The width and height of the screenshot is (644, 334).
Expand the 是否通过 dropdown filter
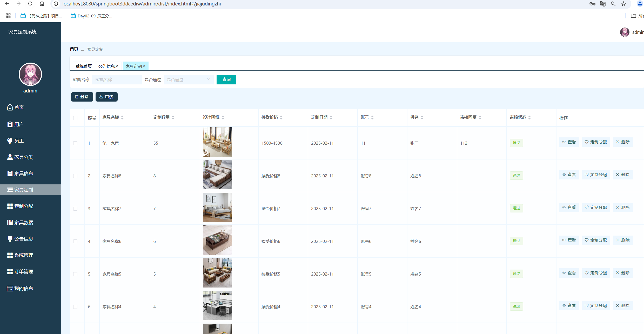tap(189, 80)
